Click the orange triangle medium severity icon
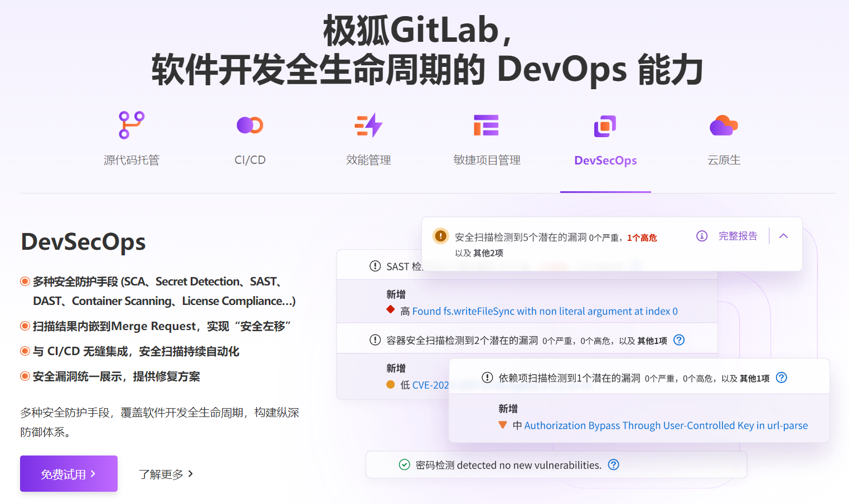Screen dimensions: 849x504 click(x=503, y=425)
